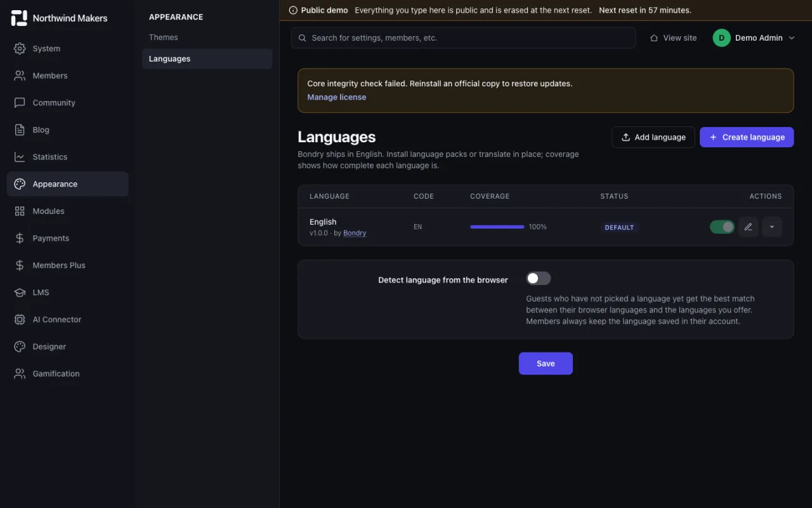Viewport: 812px width, 508px height.
Task: Click the Members people icon
Action: tap(20, 76)
